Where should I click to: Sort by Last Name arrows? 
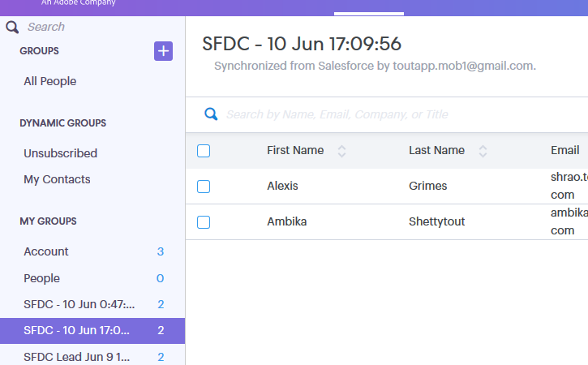click(483, 151)
